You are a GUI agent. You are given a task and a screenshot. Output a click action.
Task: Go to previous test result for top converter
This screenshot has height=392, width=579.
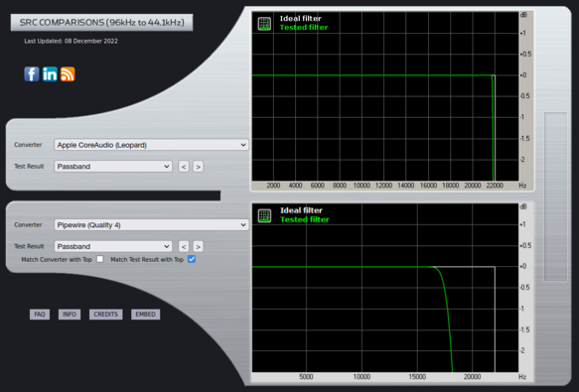click(x=184, y=167)
